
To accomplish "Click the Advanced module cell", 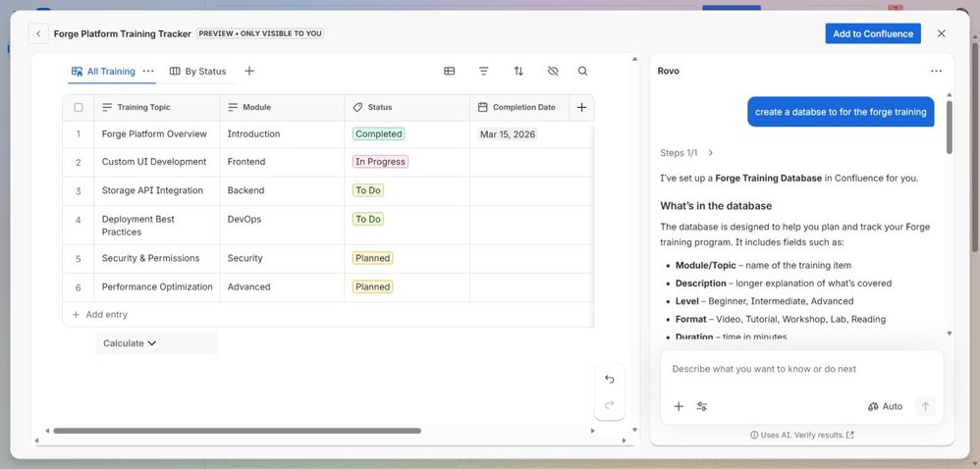I will (x=282, y=287).
